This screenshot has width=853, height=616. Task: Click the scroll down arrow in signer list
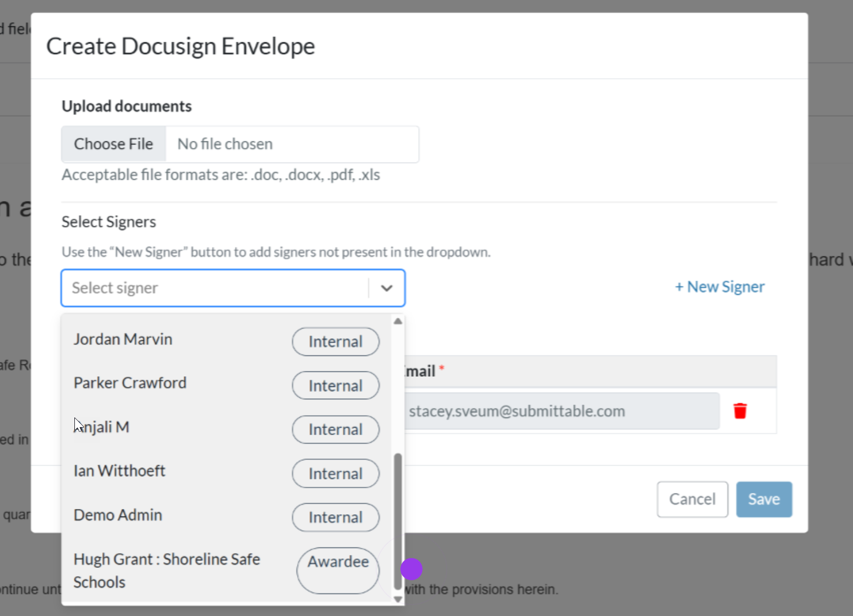(398, 599)
